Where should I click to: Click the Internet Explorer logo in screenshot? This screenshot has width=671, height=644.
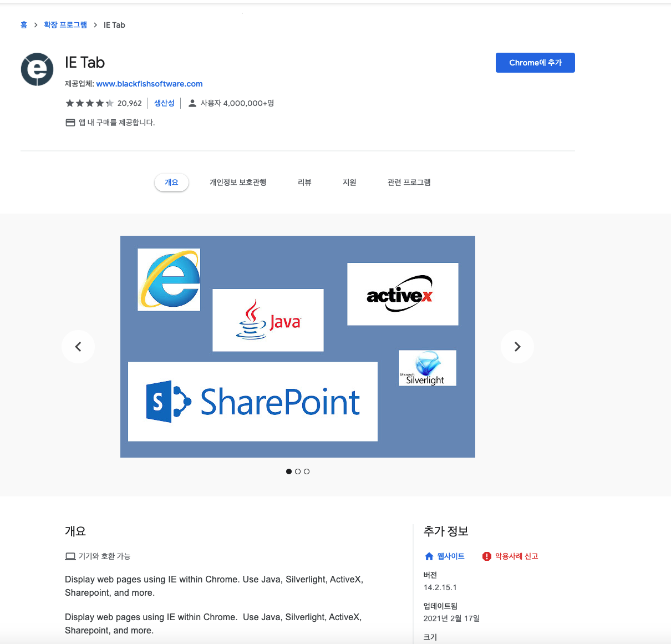169,280
